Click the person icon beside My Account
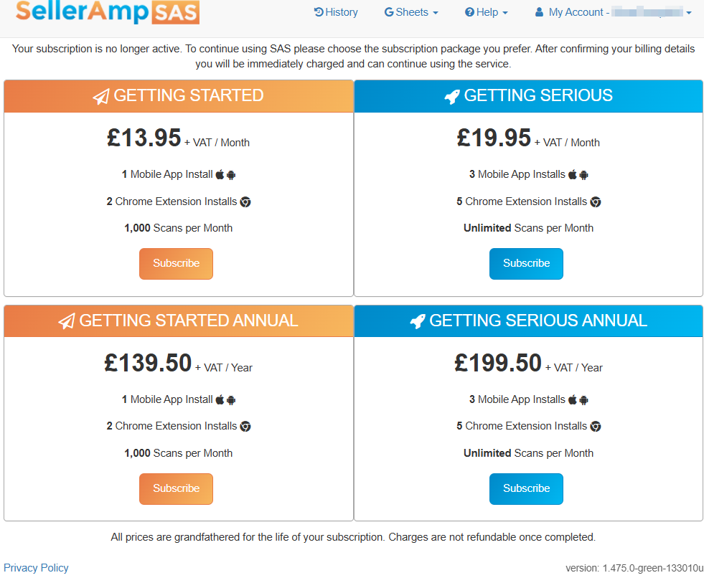 click(x=540, y=12)
